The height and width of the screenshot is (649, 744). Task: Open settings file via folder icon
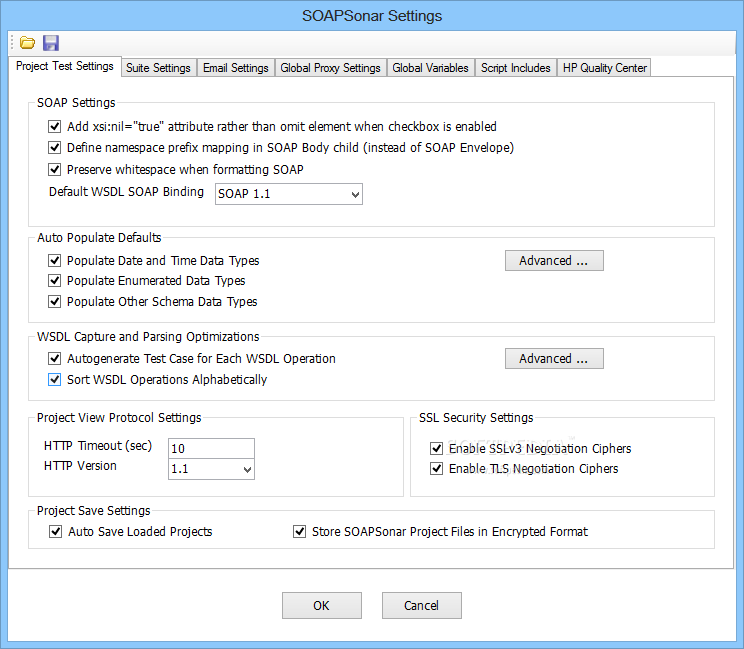tap(27, 43)
